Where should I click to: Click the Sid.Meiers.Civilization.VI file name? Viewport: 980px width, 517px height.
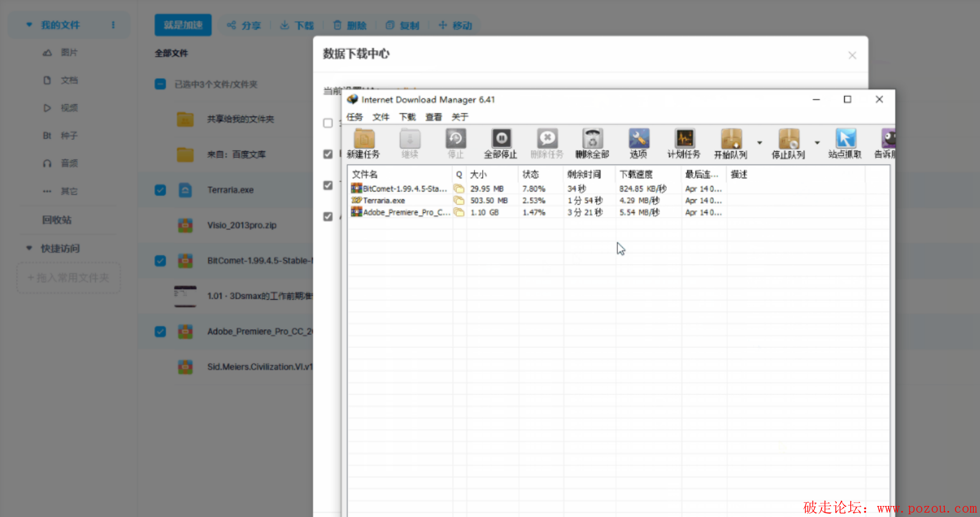pos(260,367)
